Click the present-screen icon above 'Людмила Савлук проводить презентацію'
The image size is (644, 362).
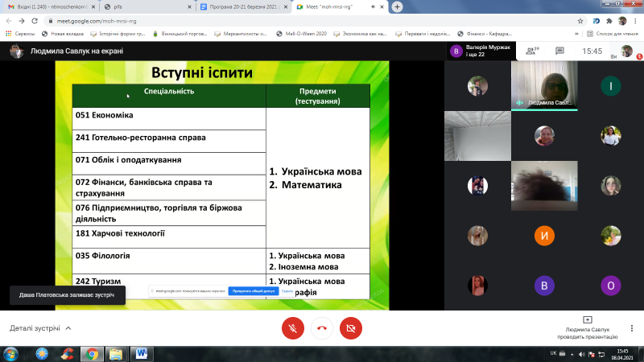(x=588, y=319)
